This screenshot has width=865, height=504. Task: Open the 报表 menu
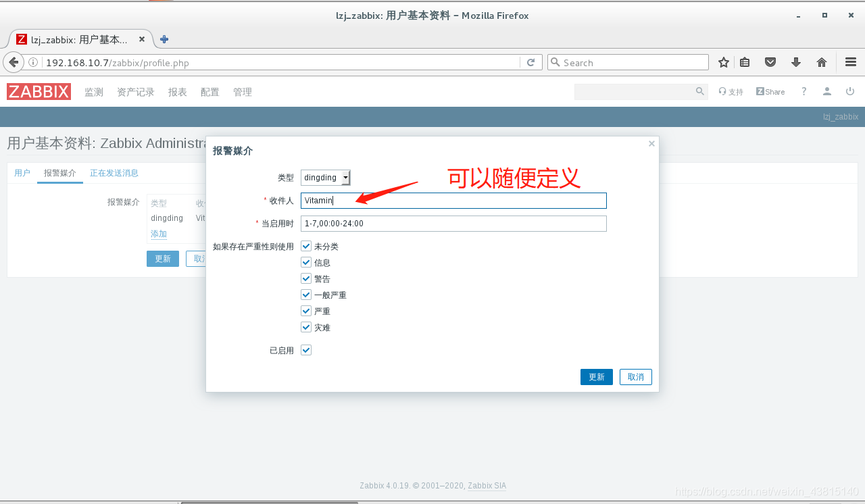tap(178, 92)
